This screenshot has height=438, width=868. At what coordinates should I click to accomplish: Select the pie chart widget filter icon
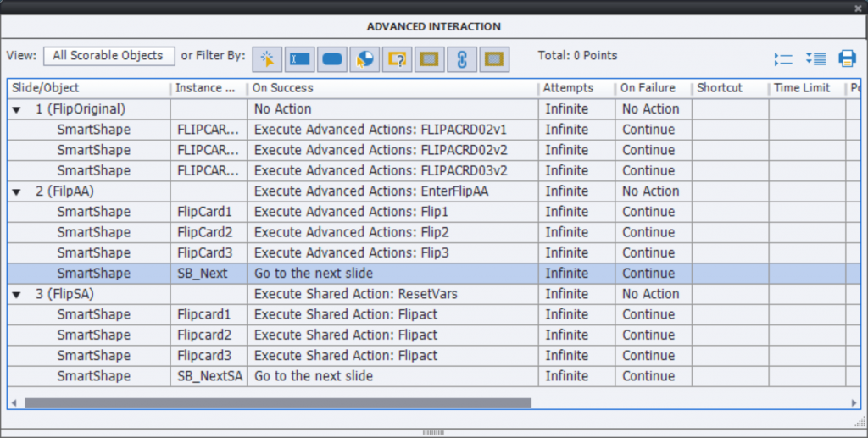tap(364, 58)
